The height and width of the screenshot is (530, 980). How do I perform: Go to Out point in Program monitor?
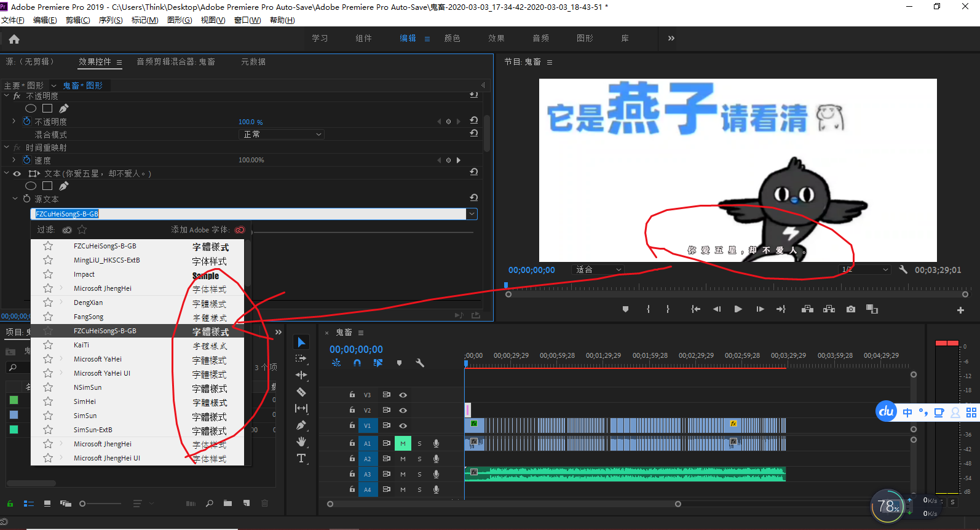pyautogui.click(x=781, y=309)
